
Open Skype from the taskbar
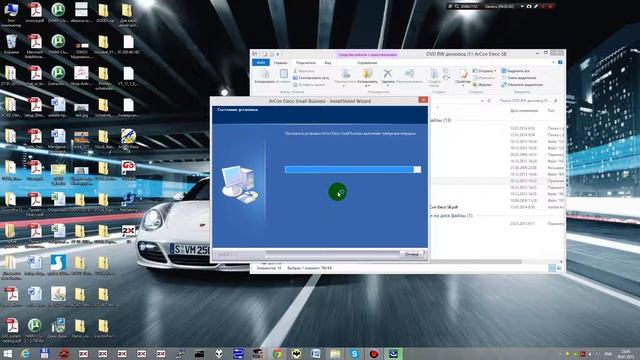tap(354, 353)
